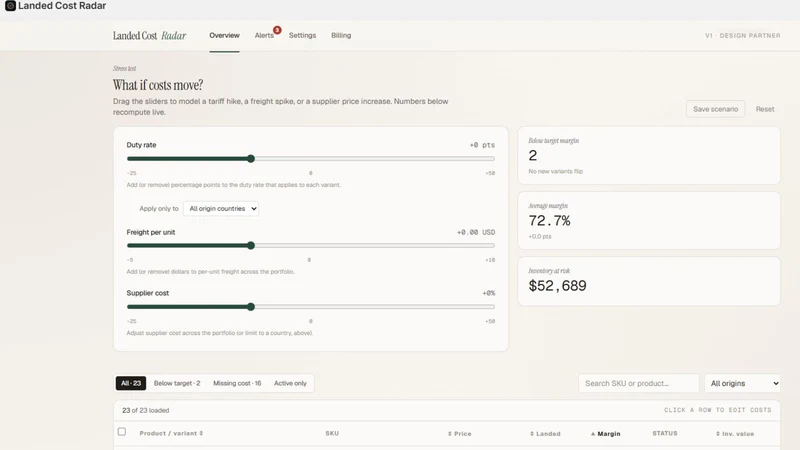Image resolution: width=800 pixels, height=450 pixels.
Task: Sort by the Product / variant column
Action: [171, 433]
